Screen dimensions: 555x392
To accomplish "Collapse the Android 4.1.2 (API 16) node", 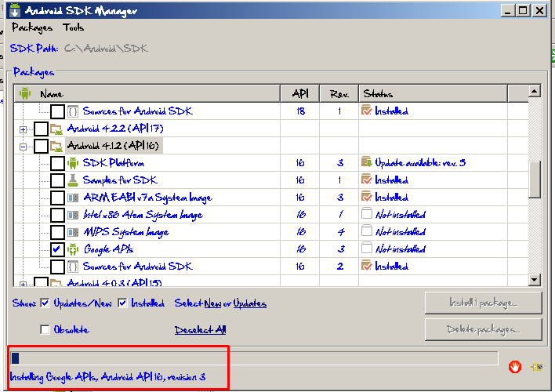I will point(23,147).
